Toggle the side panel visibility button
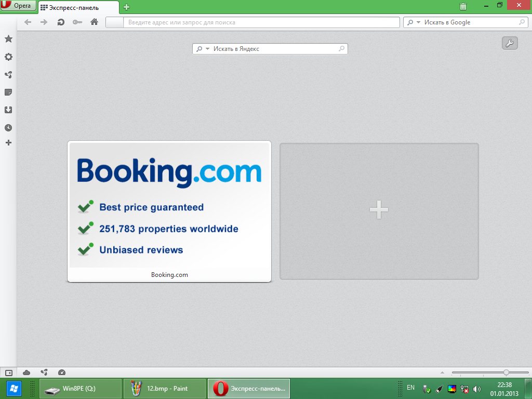Image resolution: width=532 pixels, height=399 pixels. point(8,373)
